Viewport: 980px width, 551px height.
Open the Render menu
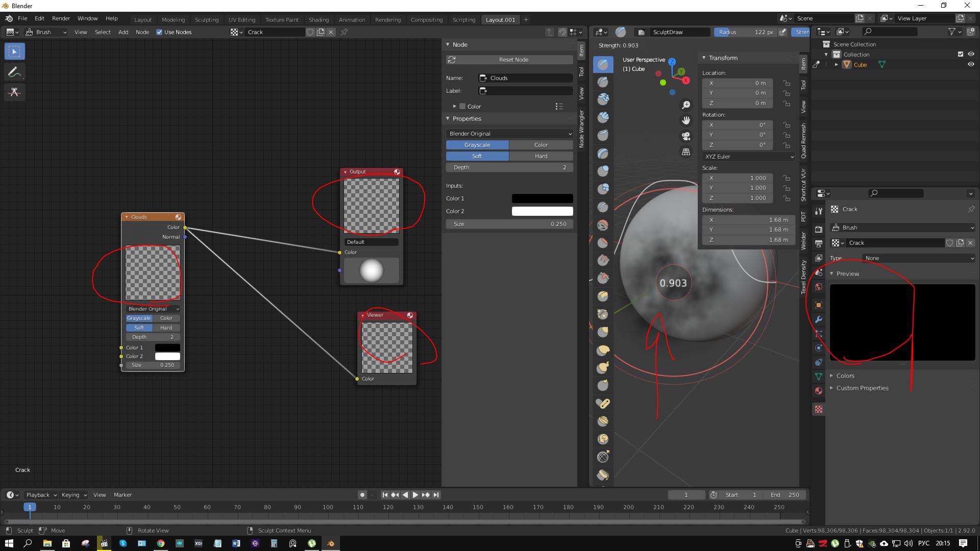point(61,18)
